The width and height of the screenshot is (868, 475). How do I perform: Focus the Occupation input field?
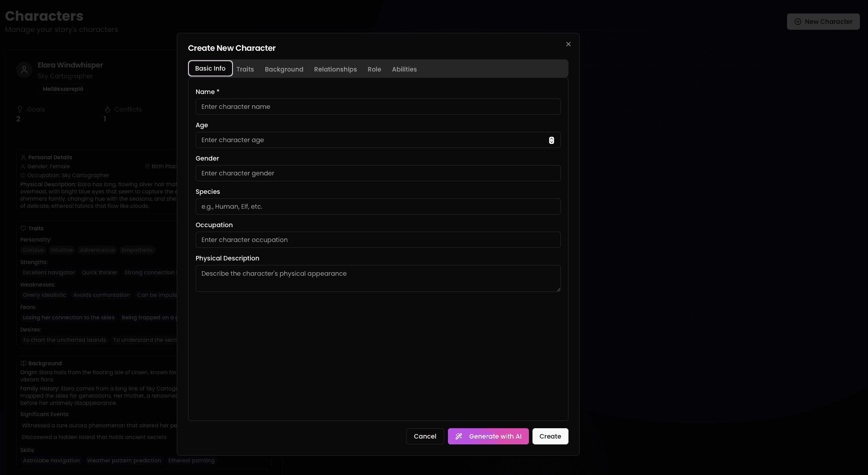pos(378,240)
